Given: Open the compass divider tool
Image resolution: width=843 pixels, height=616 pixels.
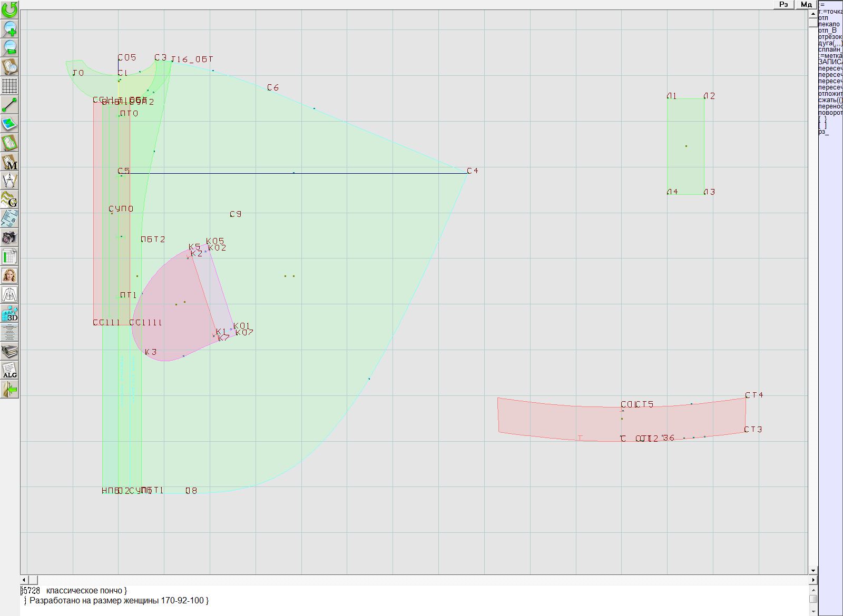Looking at the screenshot, I should click(x=9, y=181).
